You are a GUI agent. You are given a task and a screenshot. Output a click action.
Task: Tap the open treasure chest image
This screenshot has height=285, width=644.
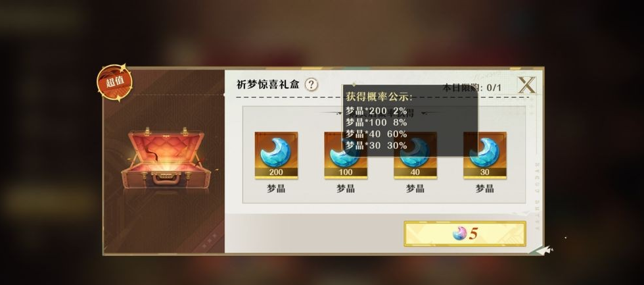(x=166, y=158)
